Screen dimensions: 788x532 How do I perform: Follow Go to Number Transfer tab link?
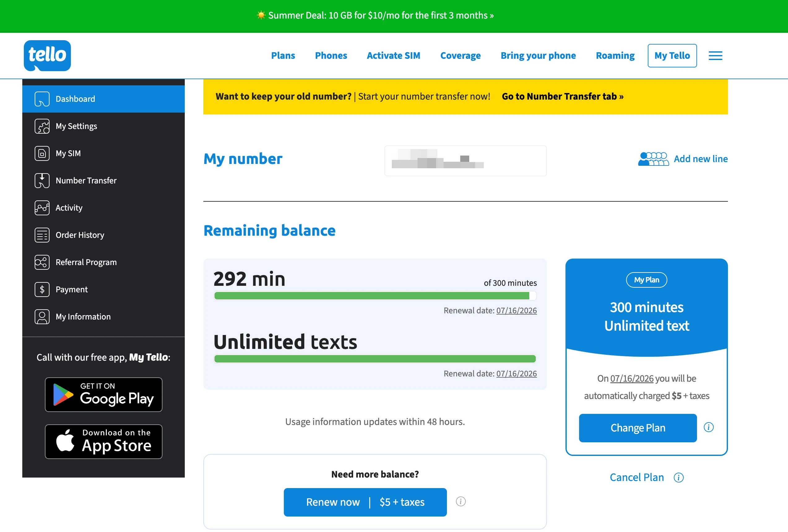point(562,96)
